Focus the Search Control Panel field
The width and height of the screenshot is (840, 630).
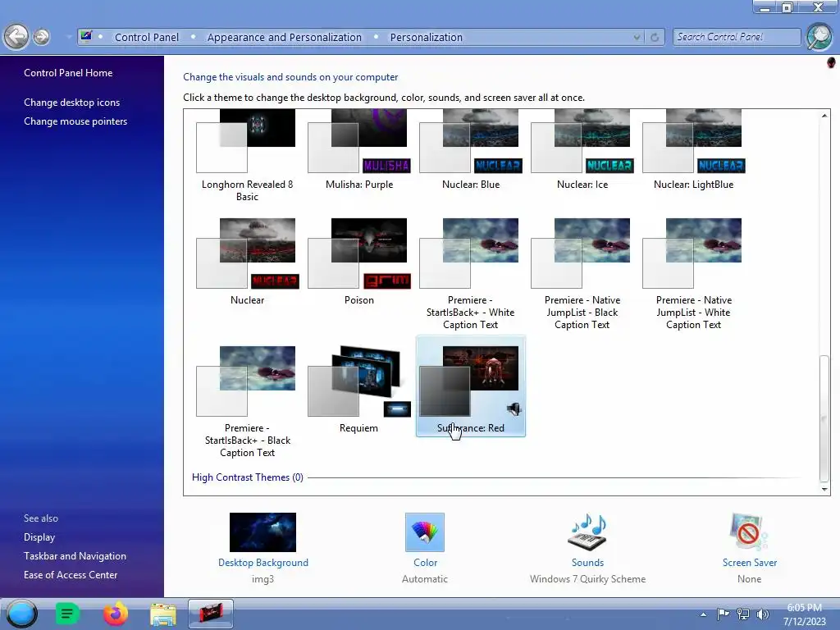pyautogui.click(x=737, y=37)
